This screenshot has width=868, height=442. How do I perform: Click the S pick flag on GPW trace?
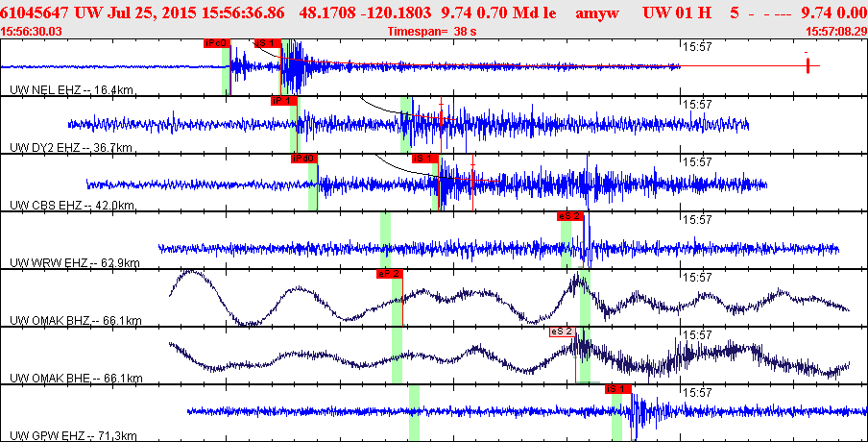click(616, 389)
